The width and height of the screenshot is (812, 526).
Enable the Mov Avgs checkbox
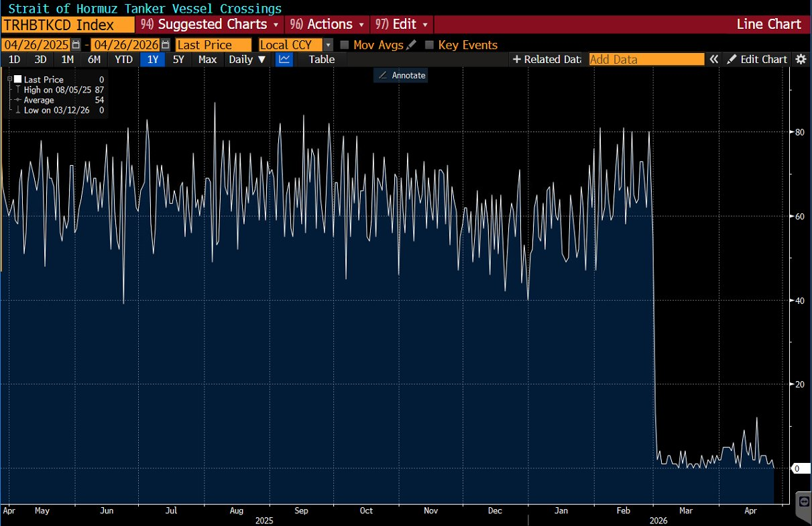[345, 45]
